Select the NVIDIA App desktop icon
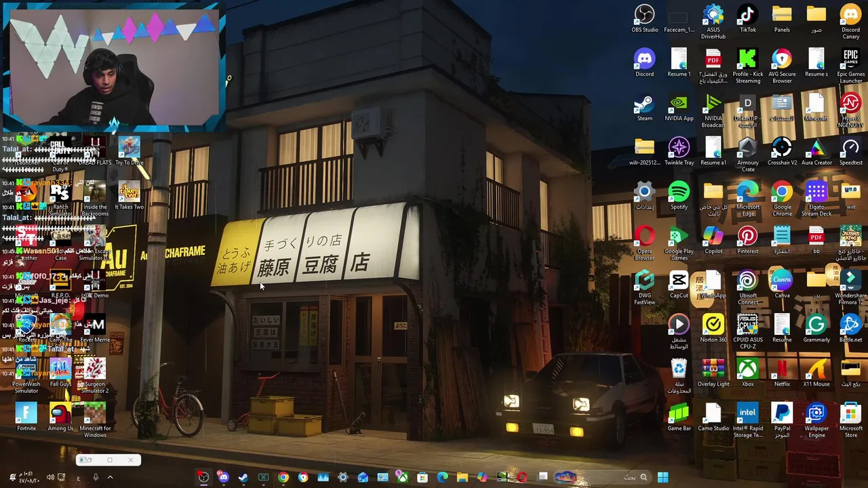The height and width of the screenshot is (488, 868). click(x=679, y=108)
